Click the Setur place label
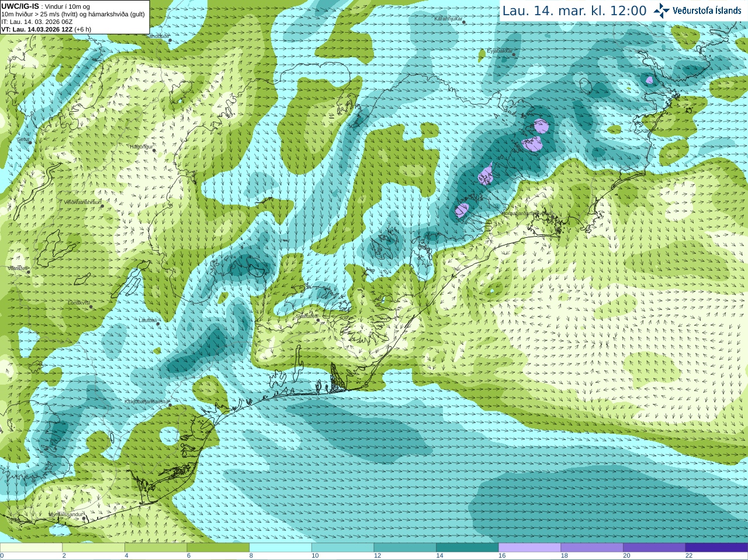The height and width of the screenshot is (560, 748). 23,139
